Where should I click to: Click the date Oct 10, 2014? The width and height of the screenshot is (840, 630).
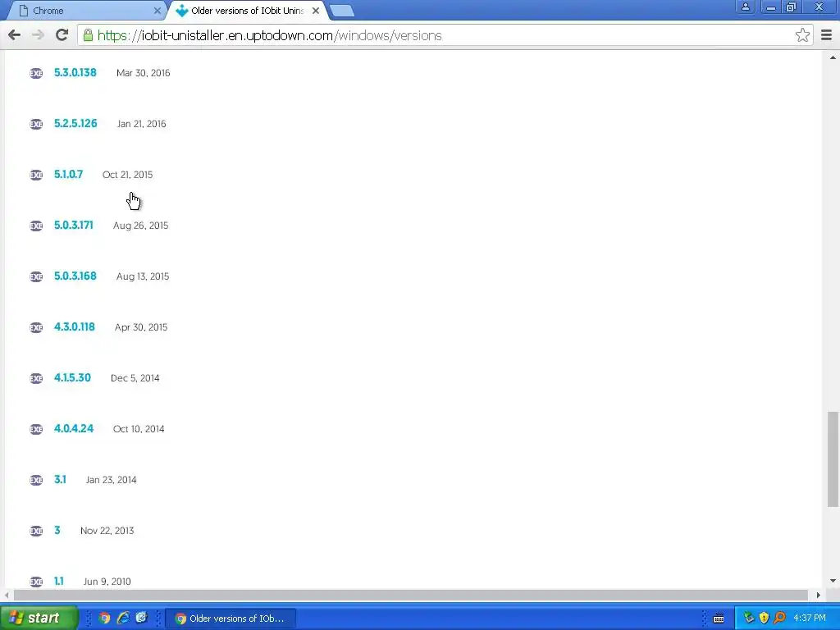tap(139, 429)
